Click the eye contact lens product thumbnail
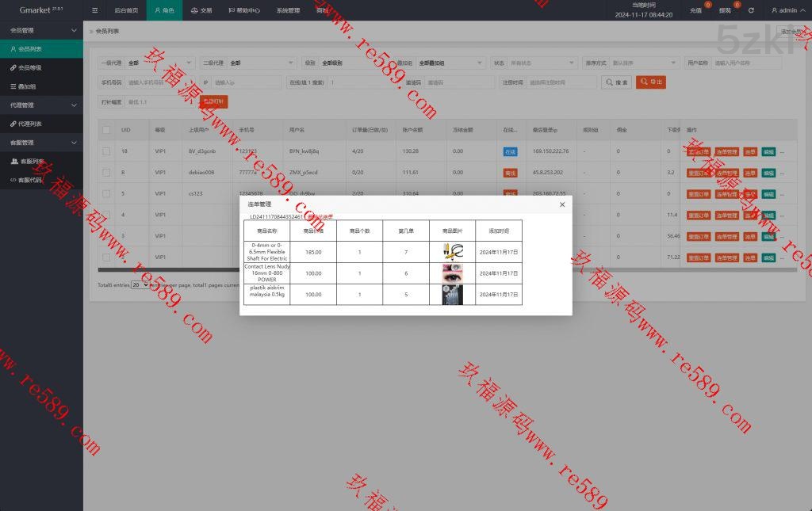The width and height of the screenshot is (812, 511). tap(452, 273)
